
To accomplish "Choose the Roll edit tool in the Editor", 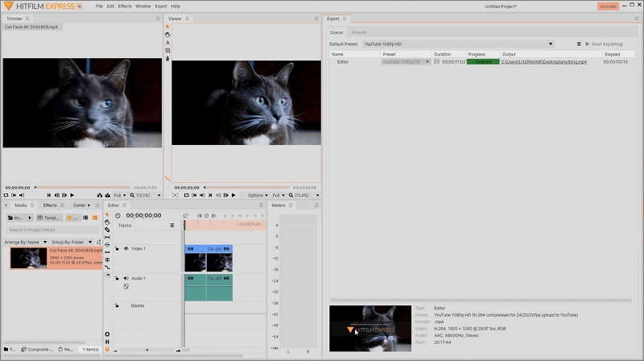I will tap(107, 259).
